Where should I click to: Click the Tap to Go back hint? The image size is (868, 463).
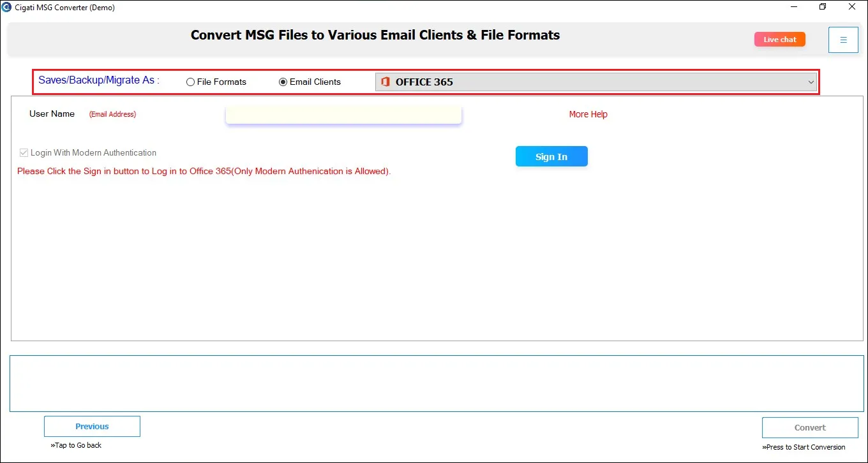(x=76, y=445)
